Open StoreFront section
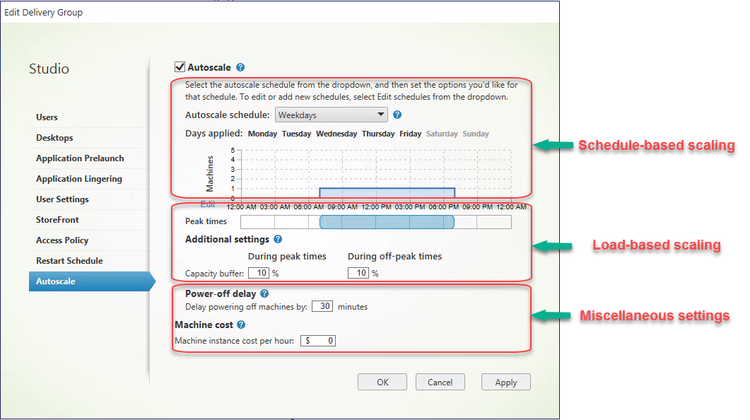 57,220
